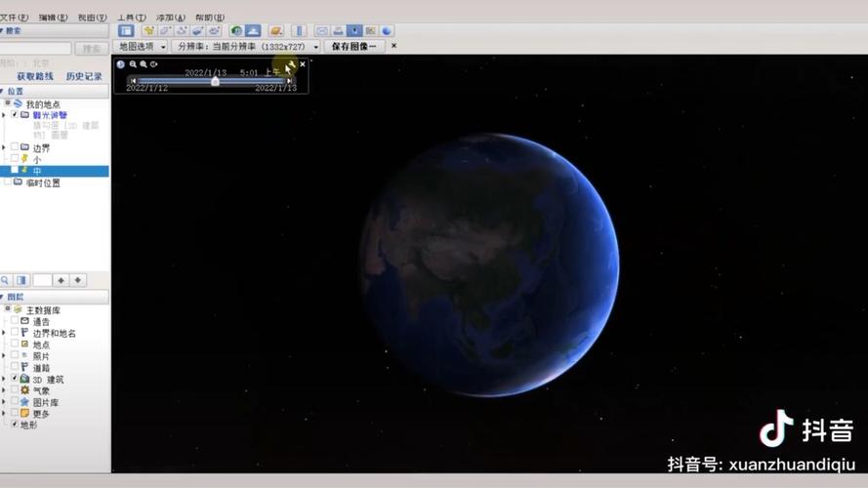Add an image overlay from the toolbar

pos(197,31)
